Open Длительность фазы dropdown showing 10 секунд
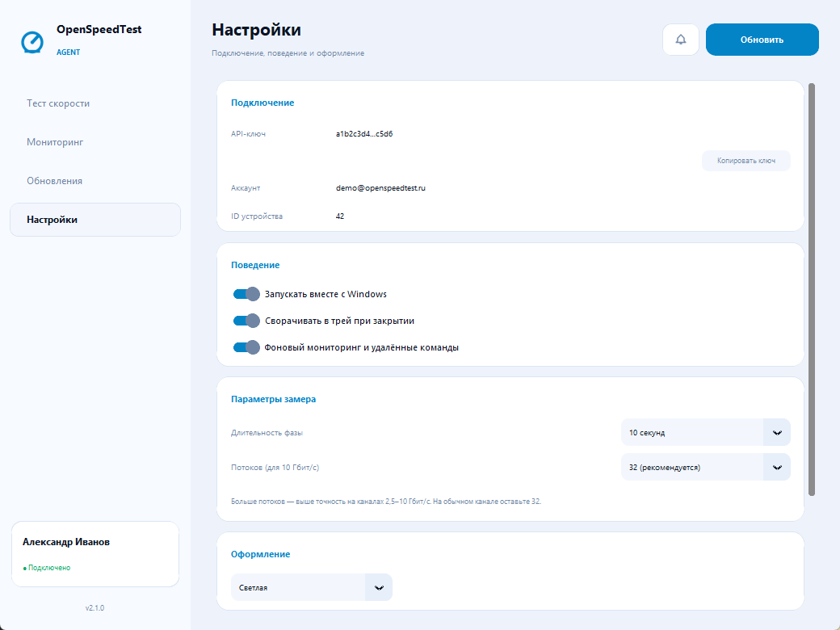Screen dimensions: 840x630 706,432
